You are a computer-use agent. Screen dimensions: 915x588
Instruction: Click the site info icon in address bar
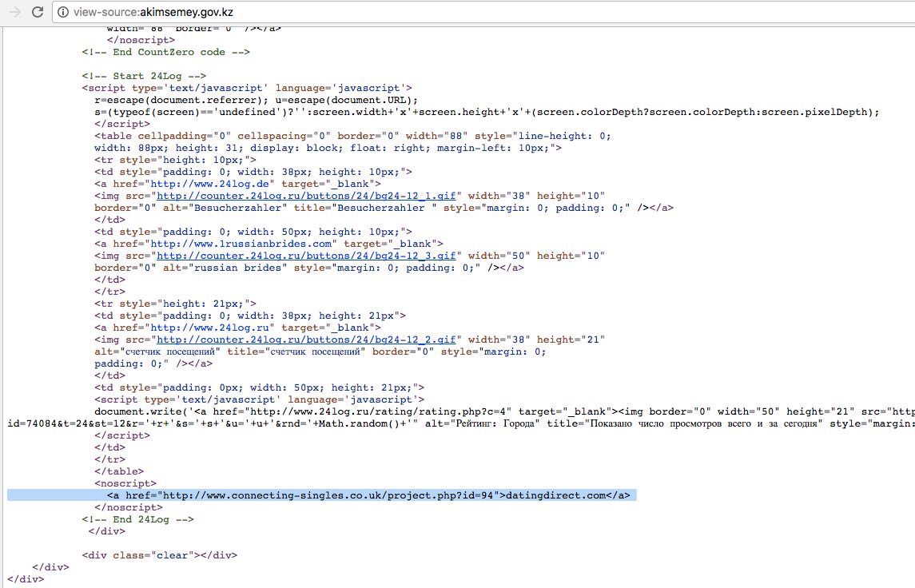click(63, 12)
